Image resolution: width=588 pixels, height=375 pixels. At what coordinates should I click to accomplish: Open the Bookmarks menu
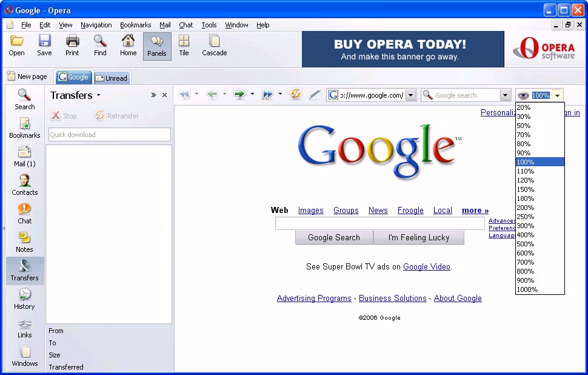(135, 25)
